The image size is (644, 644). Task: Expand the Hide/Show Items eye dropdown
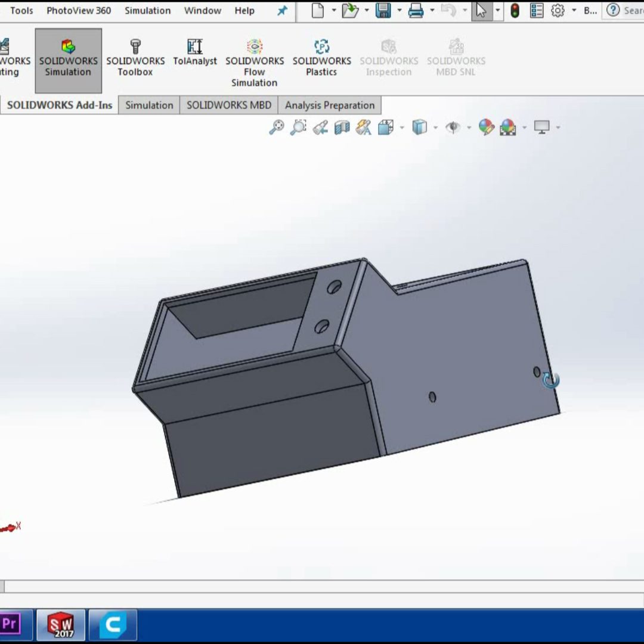pyautogui.click(x=469, y=128)
